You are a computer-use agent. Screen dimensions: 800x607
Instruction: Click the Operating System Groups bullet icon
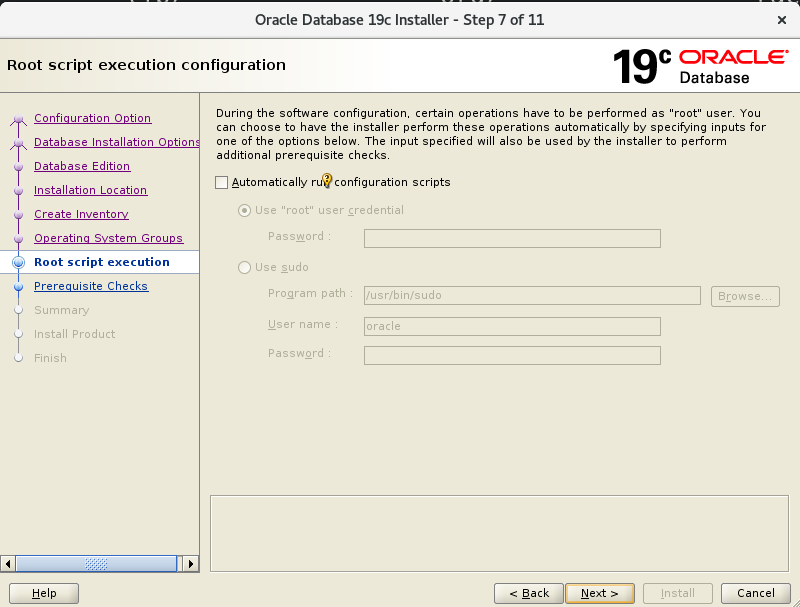[18, 238]
